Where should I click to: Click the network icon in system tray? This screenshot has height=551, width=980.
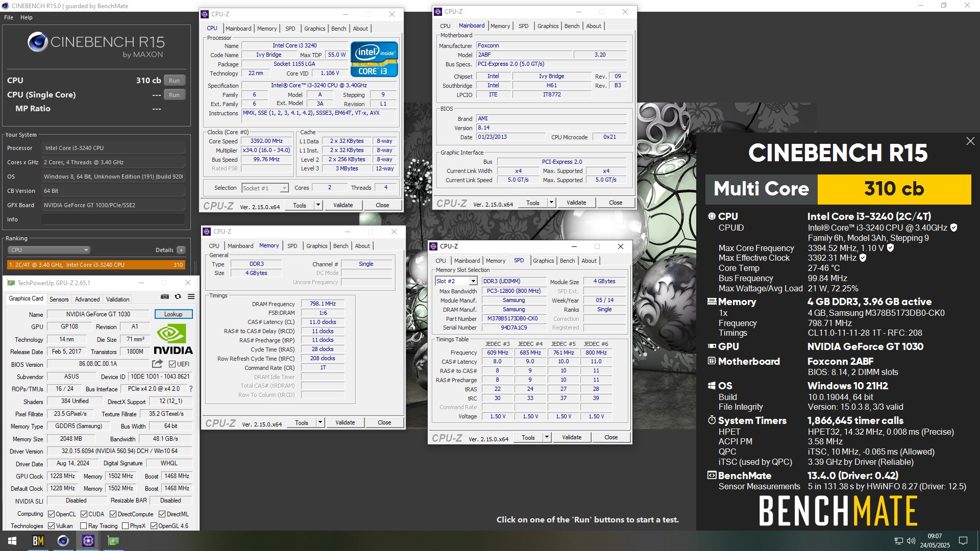tap(899, 541)
